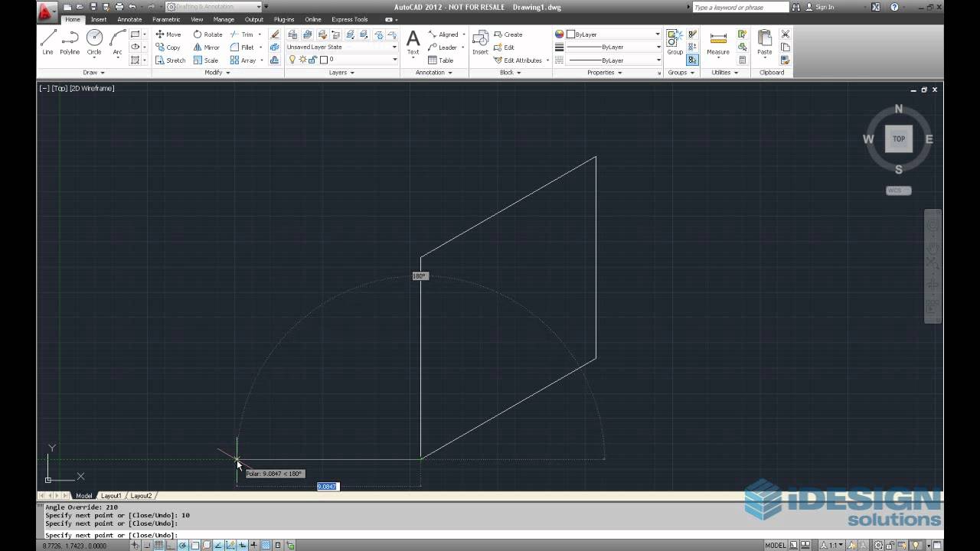The image size is (980, 551).
Task: Activate the Mirror tool
Action: [x=206, y=47]
